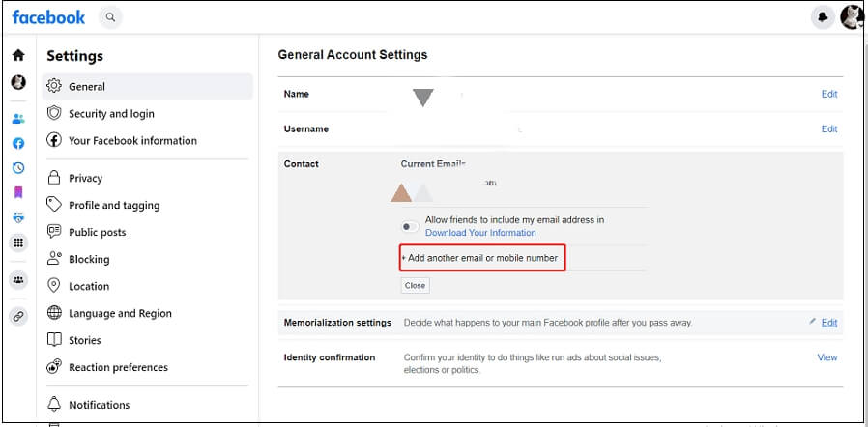This screenshot has height=427, width=868.
Task: Open the Saved bookmark icon
Action: point(18,192)
